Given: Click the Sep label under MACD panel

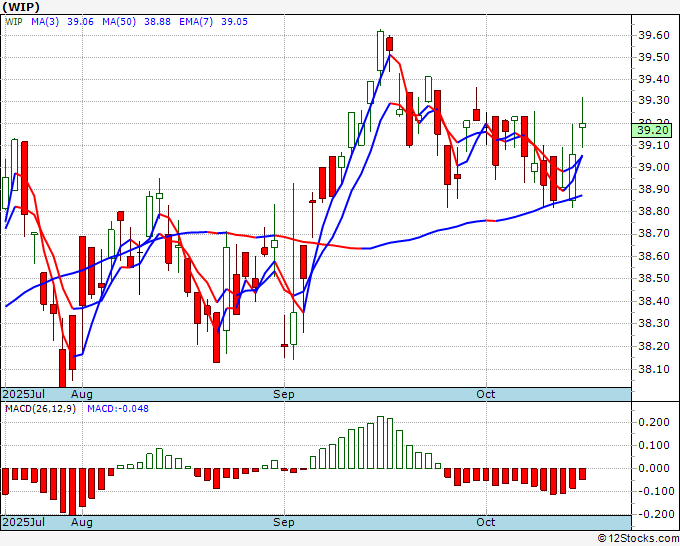Looking at the screenshot, I should (284, 522).
